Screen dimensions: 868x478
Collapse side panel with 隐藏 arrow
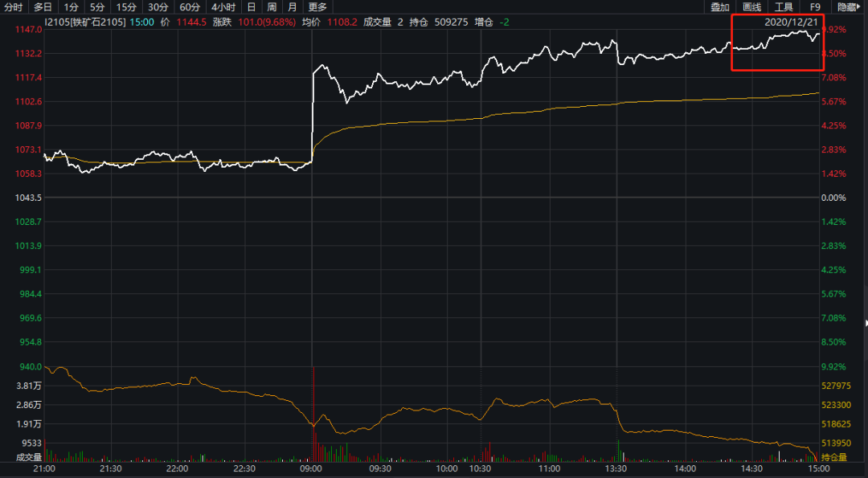coord(850,6)
